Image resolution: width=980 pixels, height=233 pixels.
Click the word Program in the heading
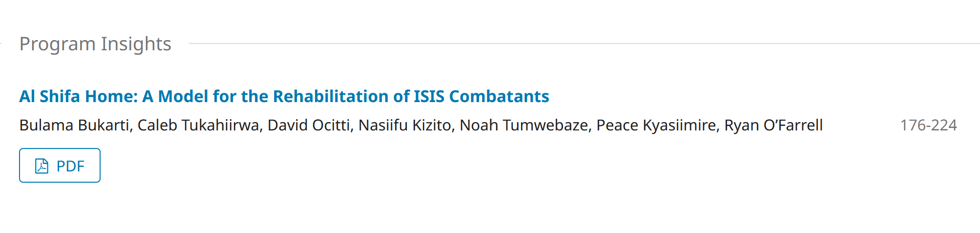(x=57, y=44)
